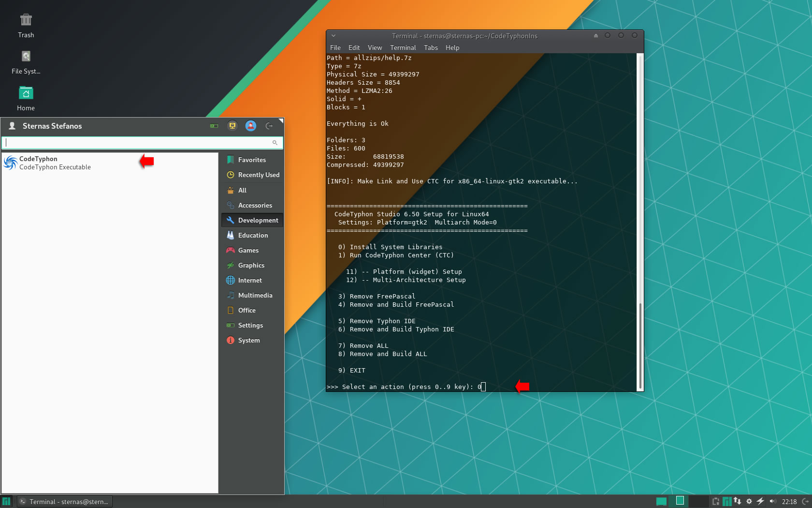Open the Terminal menu in menu bar
This screenshot has width=812, height=508.
click(x=403, y=47)
